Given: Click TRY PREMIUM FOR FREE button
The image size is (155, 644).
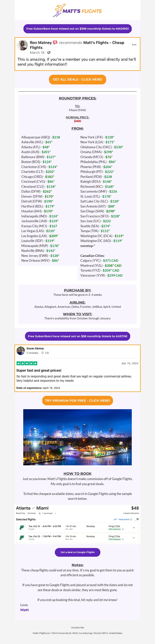Looking at the screenshot, I should [x=77, y=400].
